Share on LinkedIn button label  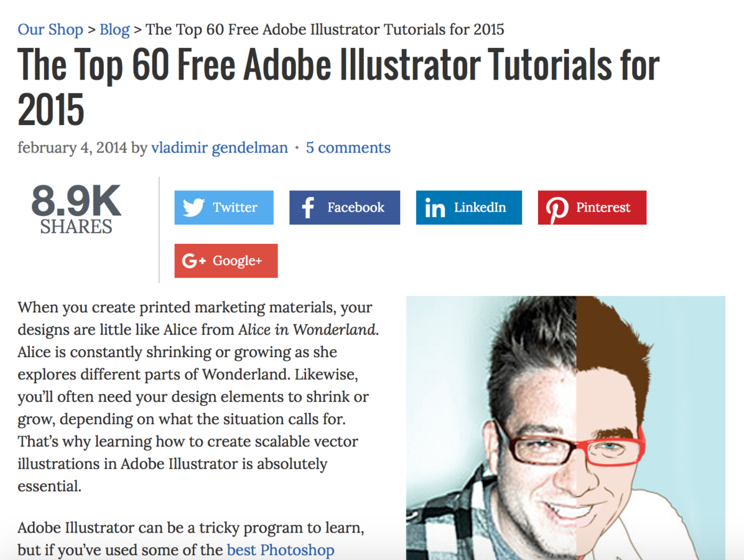[x=480, y=207]
